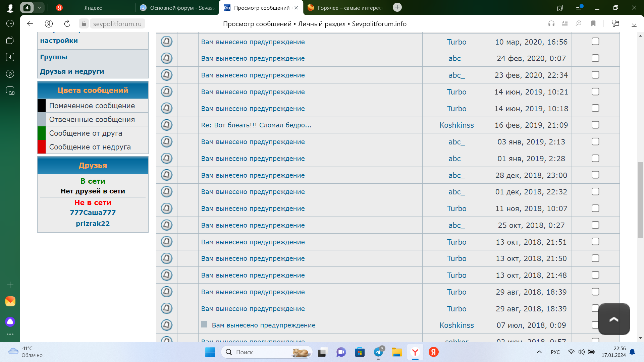644x362 pixels.
Task: Click the bookmark icon in the address bar
Action: [x=593, y=23]
